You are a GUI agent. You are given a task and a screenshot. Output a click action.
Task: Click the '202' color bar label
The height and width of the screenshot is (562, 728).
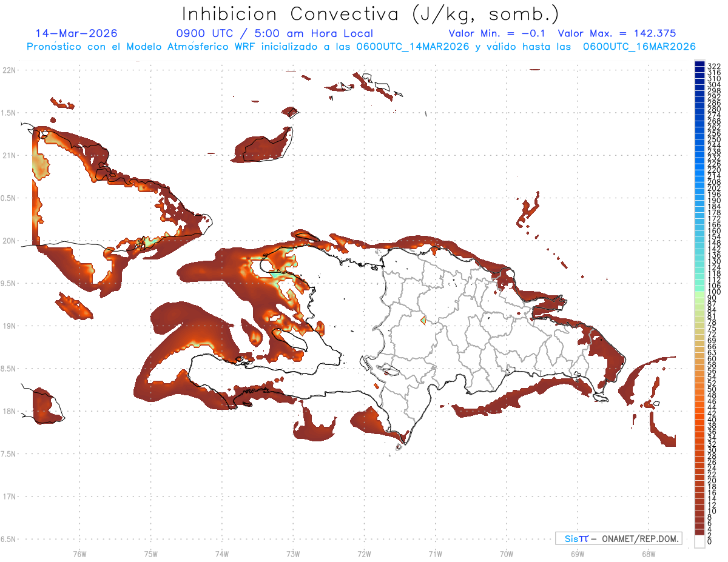tap(714, 188)
